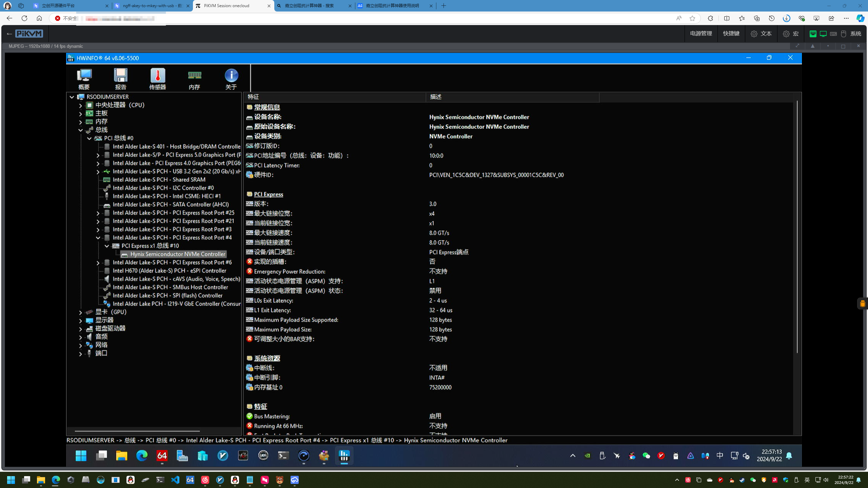Click the PiKVM logo back button
Viewport: 868px width, 488px height.
25,34
